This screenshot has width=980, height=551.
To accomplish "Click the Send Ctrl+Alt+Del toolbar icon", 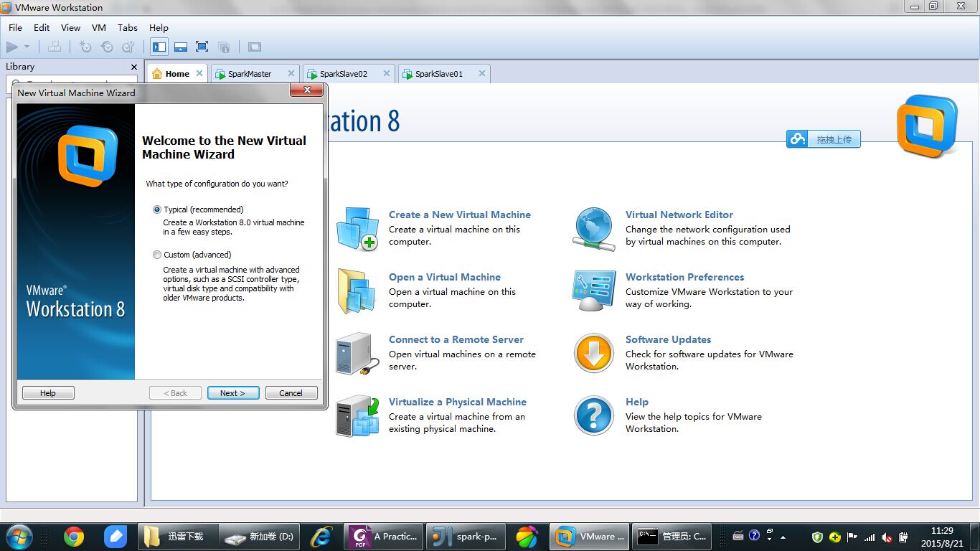I will point(55,47).
